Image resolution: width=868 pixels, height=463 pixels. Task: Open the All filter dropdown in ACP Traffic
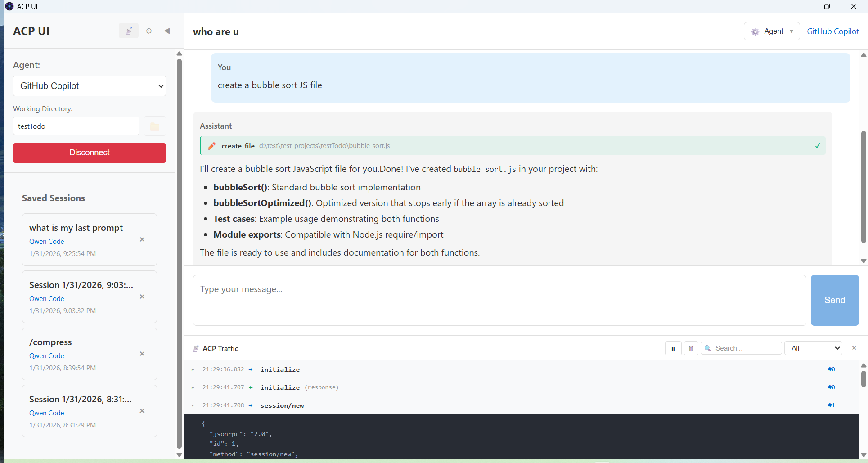(813, 348)
